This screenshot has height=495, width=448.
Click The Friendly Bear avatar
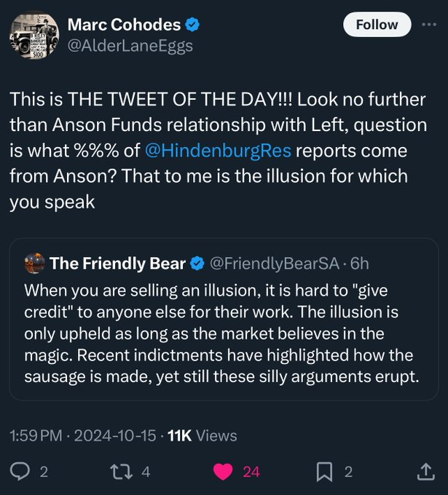pos(34,263)
